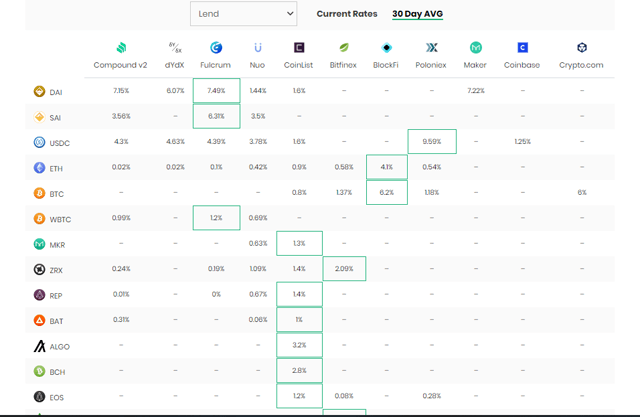Select the highlighted DAI Fulcrum 7.49% cell
This screenshot has height=417, width=640.
tap(216, 91)
